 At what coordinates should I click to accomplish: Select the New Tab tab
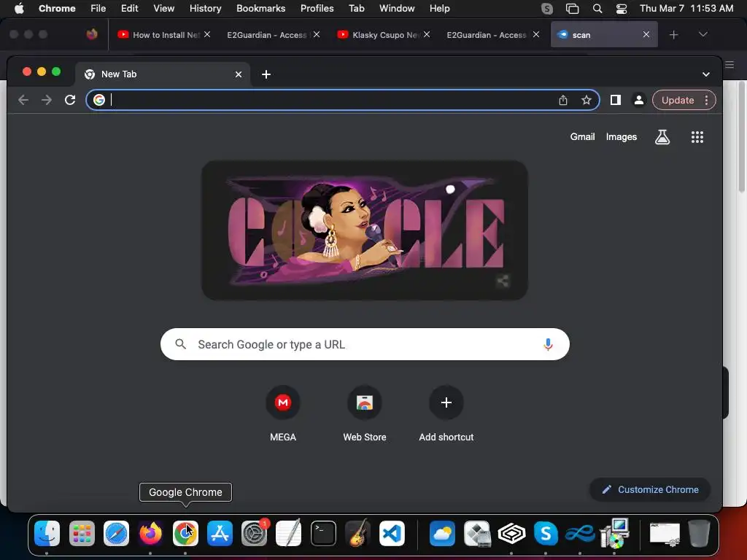click(162, 74)
